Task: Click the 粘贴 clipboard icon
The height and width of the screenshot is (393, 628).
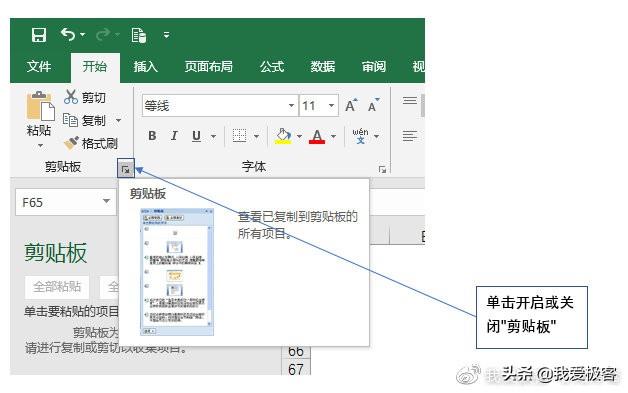Action: [x=40, y=106]
